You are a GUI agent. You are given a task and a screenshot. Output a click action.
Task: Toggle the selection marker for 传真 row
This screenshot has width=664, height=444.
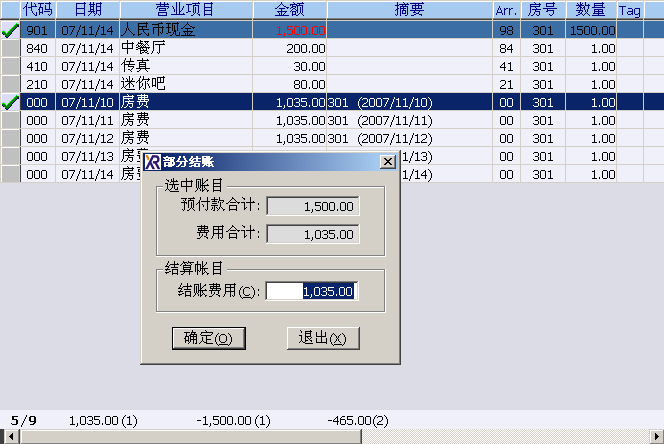[x=10, y=66]
